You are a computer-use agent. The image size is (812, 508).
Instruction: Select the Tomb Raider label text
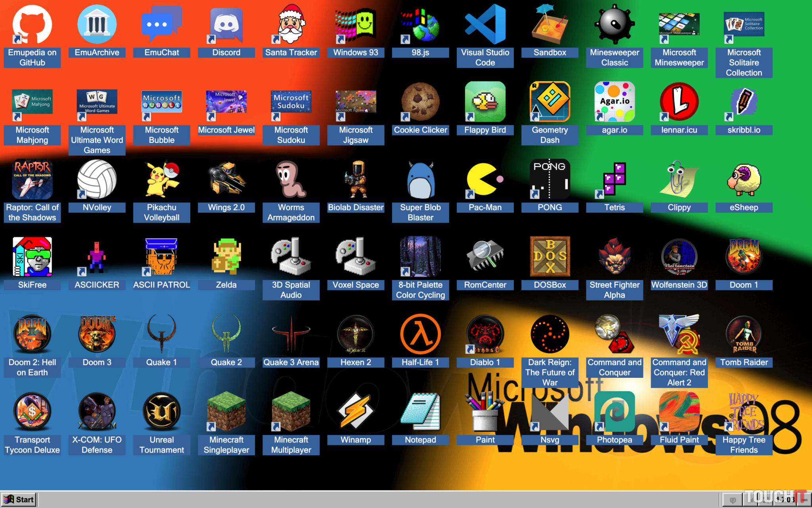[x=744, y=362]
